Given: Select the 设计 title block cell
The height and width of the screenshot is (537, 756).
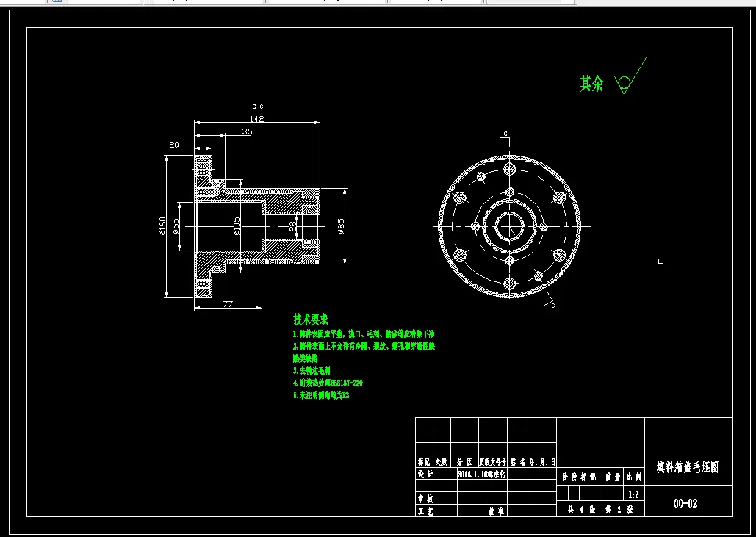Looking at the screenshot, I should pyautogui.click(x=425, y=474).
